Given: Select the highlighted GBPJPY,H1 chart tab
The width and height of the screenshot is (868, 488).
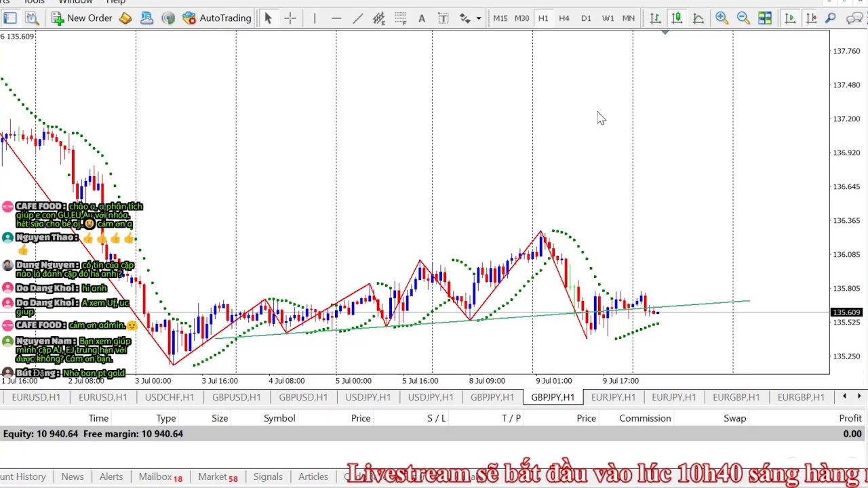Looking at the screenshot, I should point(553,397).
